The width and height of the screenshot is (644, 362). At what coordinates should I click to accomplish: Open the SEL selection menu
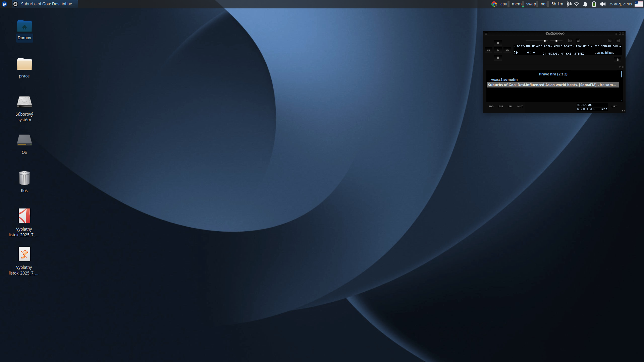tap(511, 107)
